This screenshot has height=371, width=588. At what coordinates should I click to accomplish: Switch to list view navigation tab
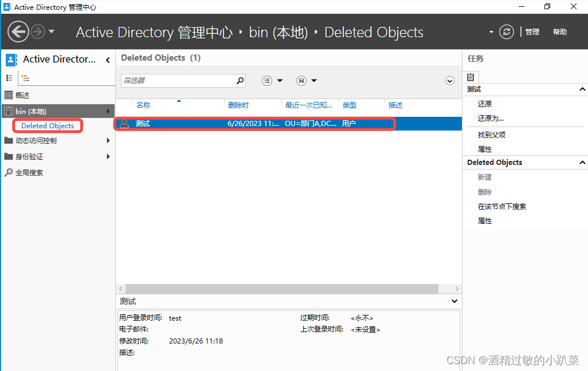tap(9, 78)
